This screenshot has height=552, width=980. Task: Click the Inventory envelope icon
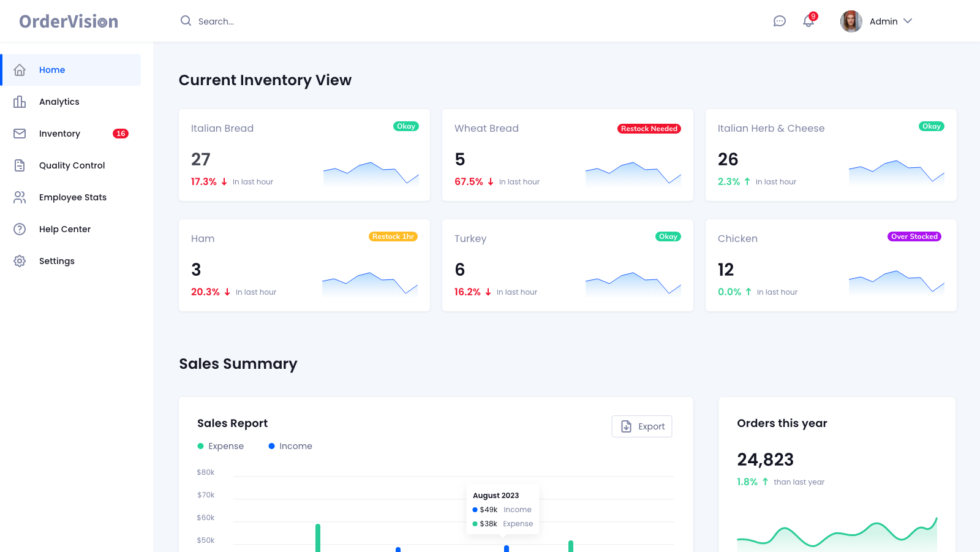pyautogui.click(x=20, y=134)
